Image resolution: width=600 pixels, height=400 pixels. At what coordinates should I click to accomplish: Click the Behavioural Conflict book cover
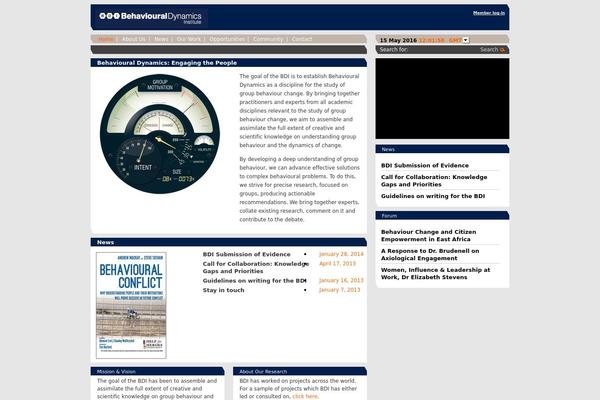[x=131, y=305]
